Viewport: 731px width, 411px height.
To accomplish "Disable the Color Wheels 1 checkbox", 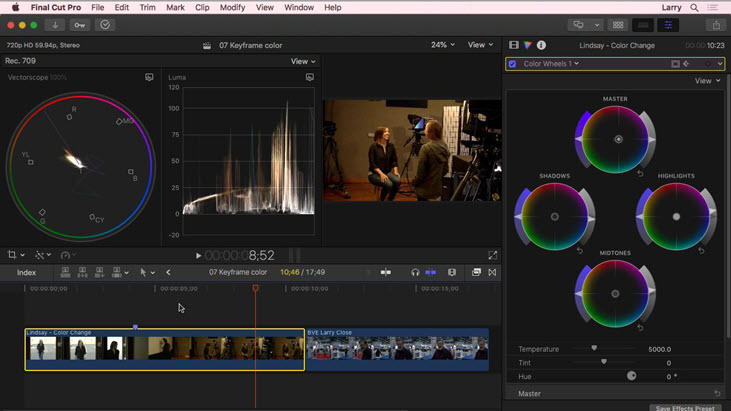I will (513, 64).
